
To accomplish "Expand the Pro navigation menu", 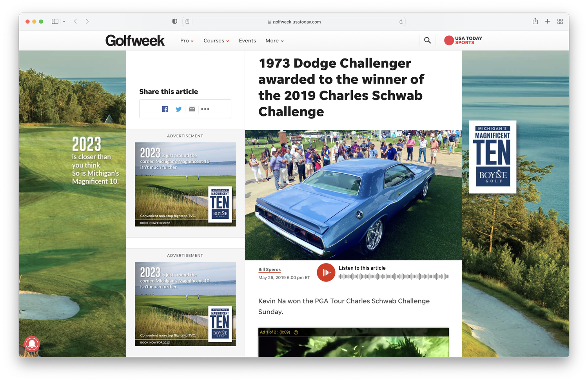I will pos(187,41).
